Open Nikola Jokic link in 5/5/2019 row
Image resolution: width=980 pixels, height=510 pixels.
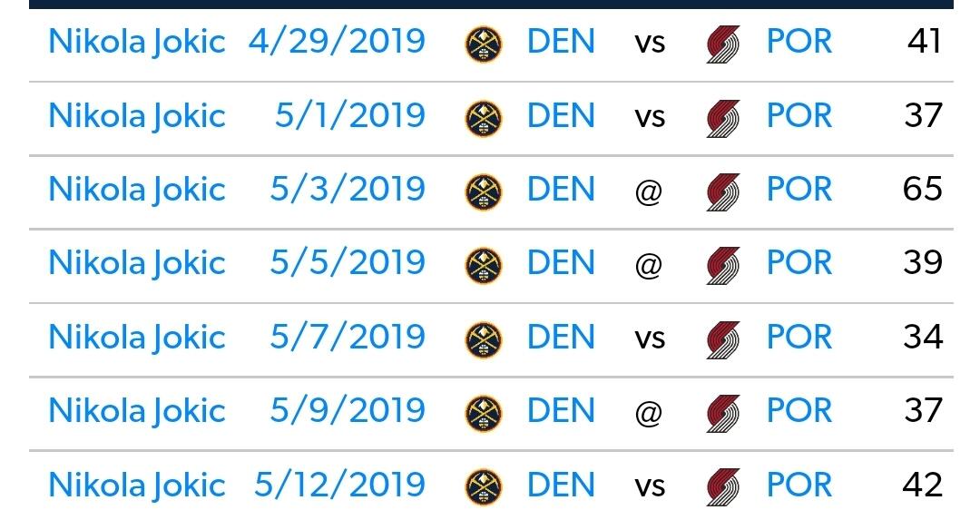pyautogui.click(x=137, y=264)
